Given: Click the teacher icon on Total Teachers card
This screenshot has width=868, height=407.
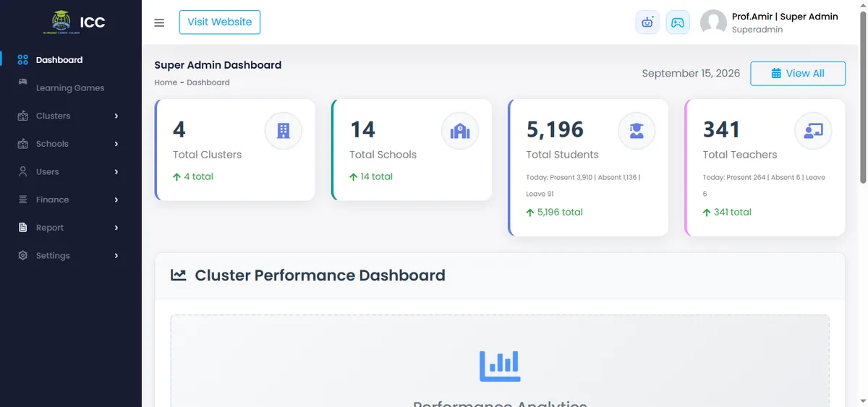Looking at the screenshot, I should pos(813,131).
